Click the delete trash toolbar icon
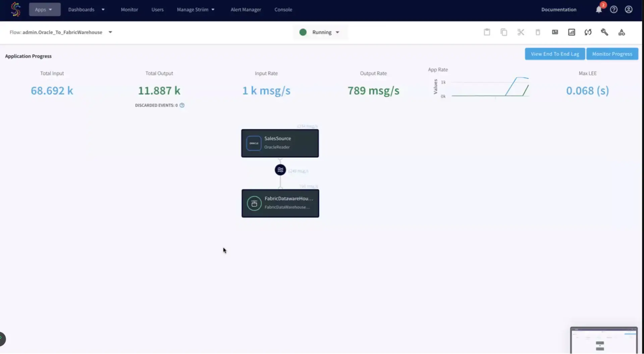 [x=538, y=32]
